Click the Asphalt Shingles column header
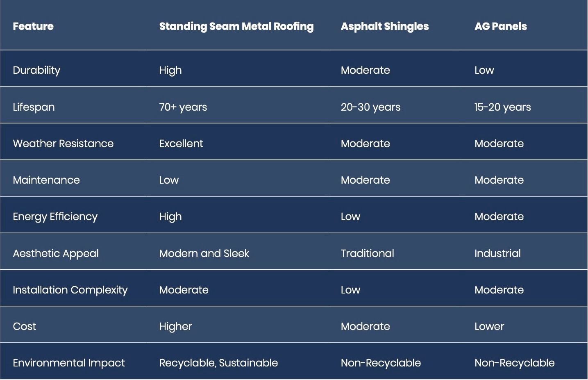588x380 pixels. coord(385,27)
